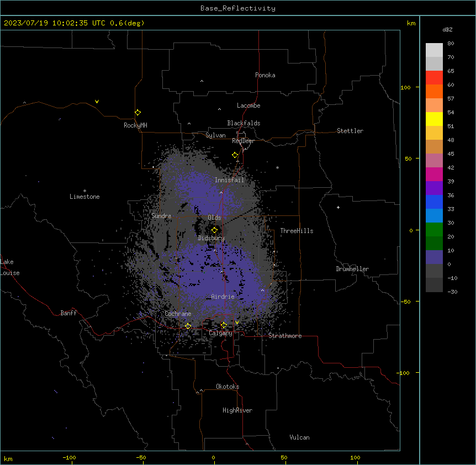476x465 pixels.
Task: Click the Cochrane town label
Action: point(178,314)
